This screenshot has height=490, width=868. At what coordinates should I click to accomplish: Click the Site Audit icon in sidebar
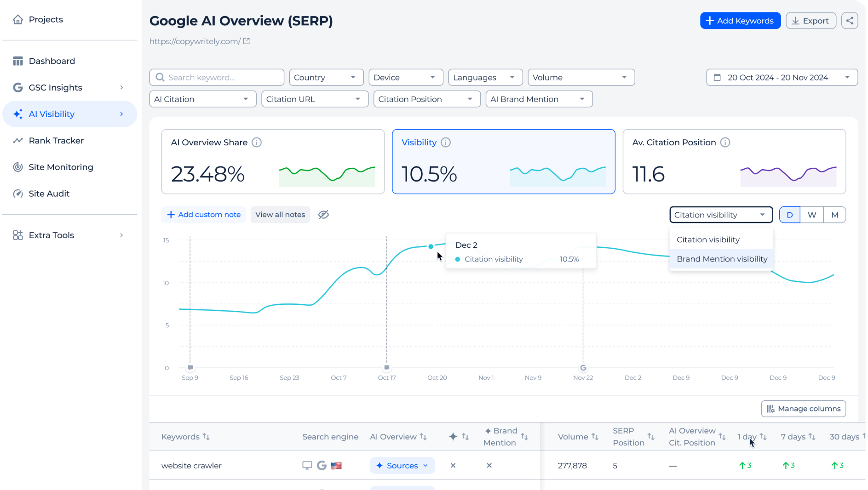click(18, 194)
